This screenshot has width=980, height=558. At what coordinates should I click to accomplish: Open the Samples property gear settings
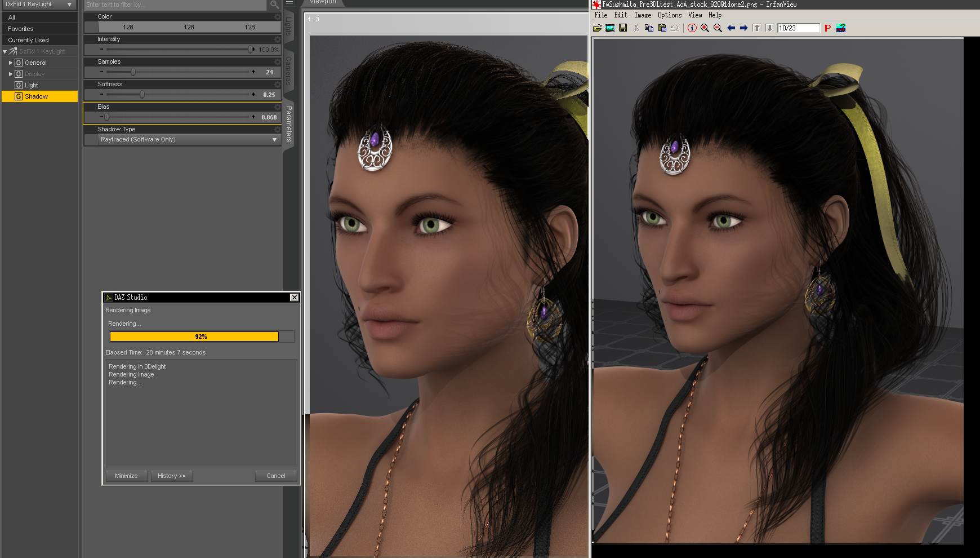277,62
